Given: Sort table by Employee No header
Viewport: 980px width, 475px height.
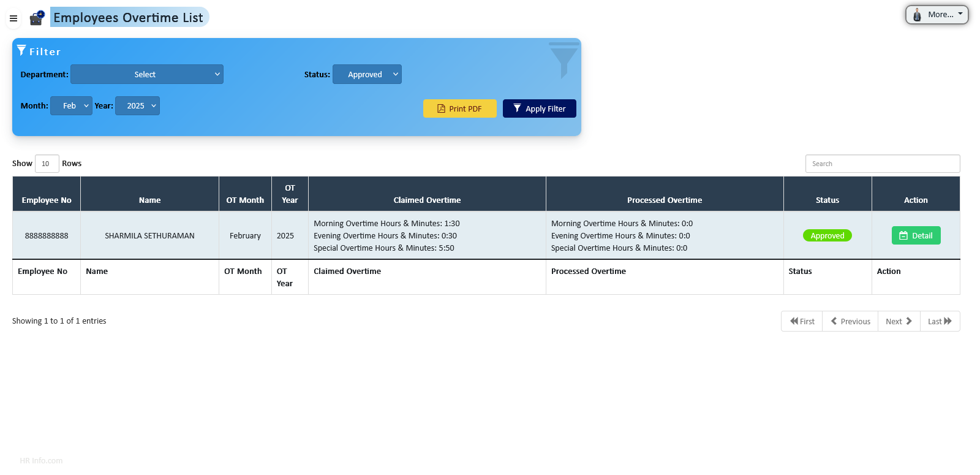Looking at the screenshot, I should point(47,200).
